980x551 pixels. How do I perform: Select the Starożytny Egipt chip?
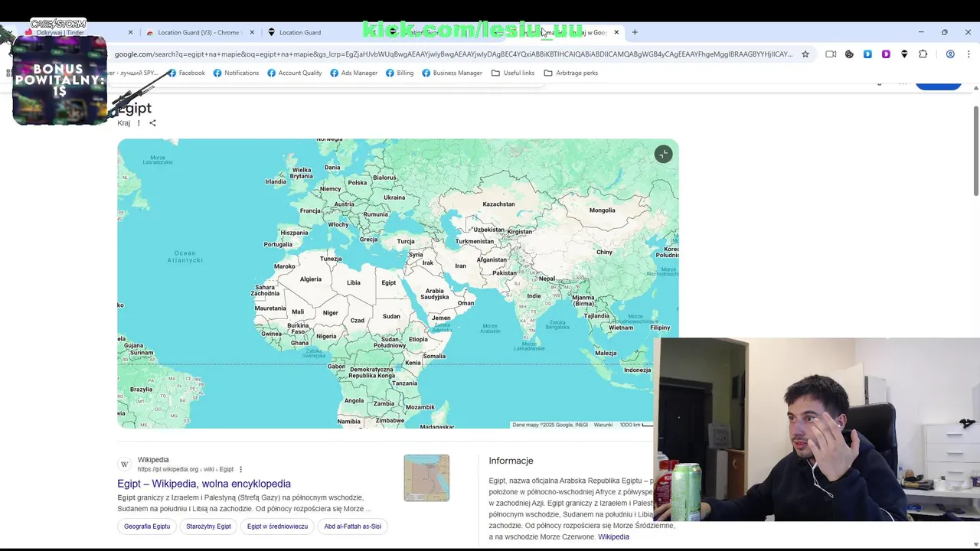click(x=208, y=527)
